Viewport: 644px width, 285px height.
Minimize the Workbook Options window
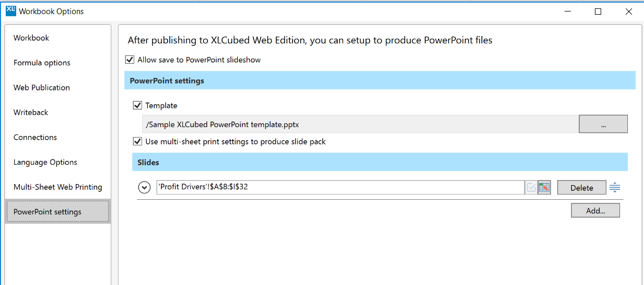coord(568,12)
